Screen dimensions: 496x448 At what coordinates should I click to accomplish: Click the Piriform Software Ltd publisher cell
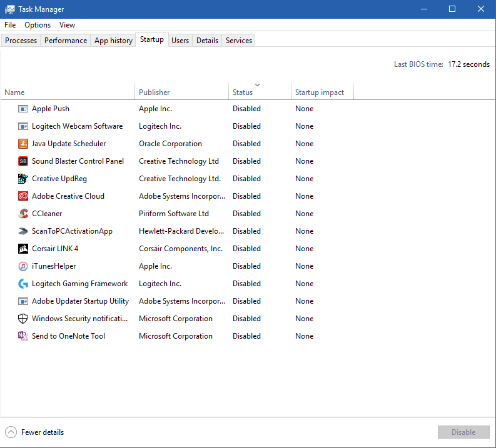click(x=174, y=214)
